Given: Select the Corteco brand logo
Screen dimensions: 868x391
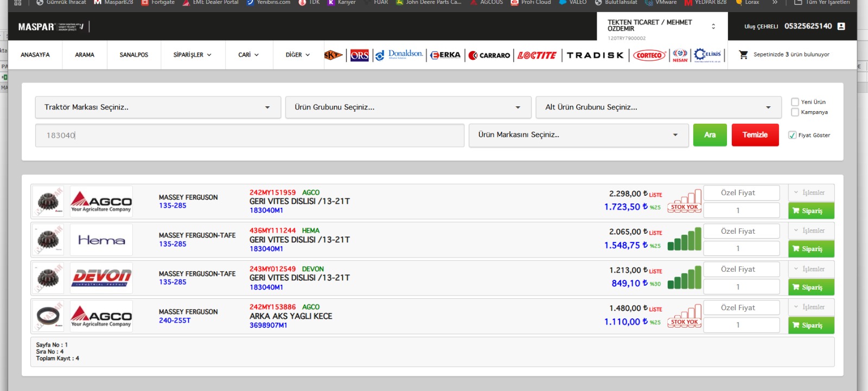Looking at the screenshot, I should click(x=649, y=55).
